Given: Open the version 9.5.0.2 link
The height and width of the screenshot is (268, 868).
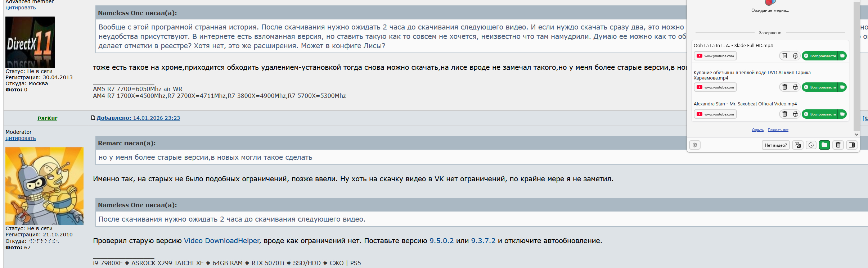Looking at the screenshot, I should pyautogui.click(x=441, y=241).
